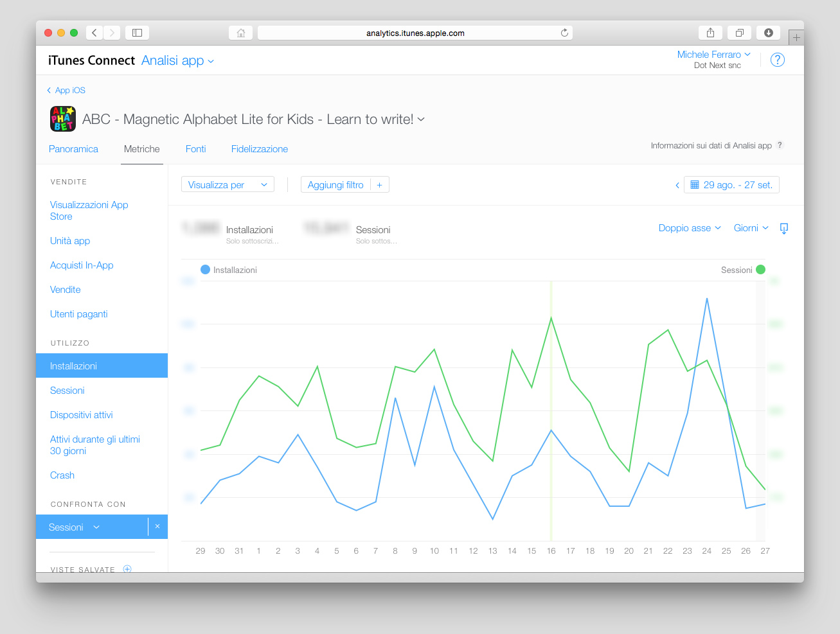This screenshot has width=840, height=634.
Task: Open the Dispositivi attivi metric
Action: point(82,415)
